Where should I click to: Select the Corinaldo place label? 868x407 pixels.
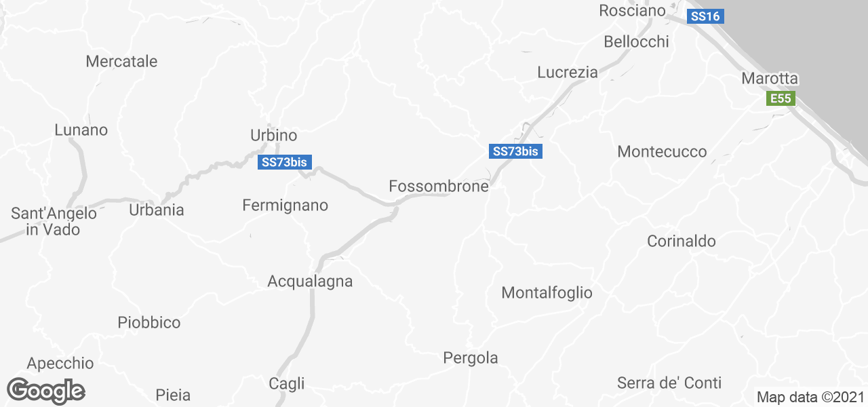click(x=682, y=241)
